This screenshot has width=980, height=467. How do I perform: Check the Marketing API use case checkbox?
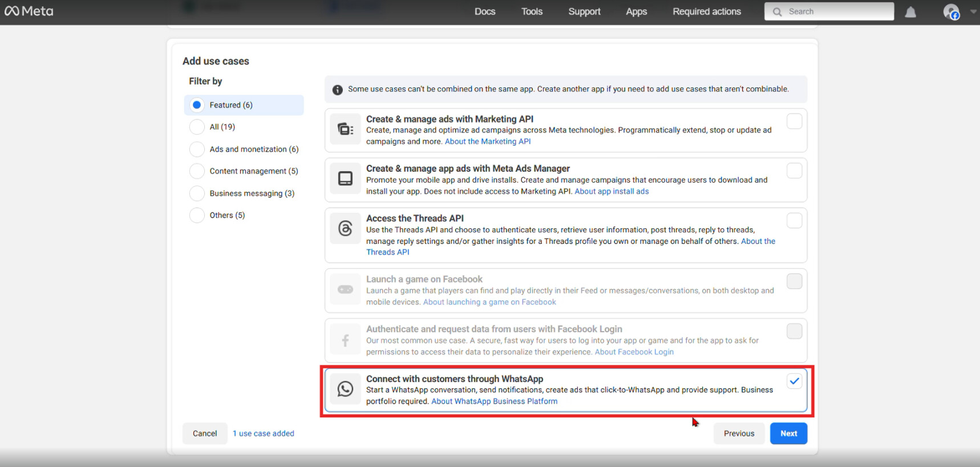tap(794, 122)
